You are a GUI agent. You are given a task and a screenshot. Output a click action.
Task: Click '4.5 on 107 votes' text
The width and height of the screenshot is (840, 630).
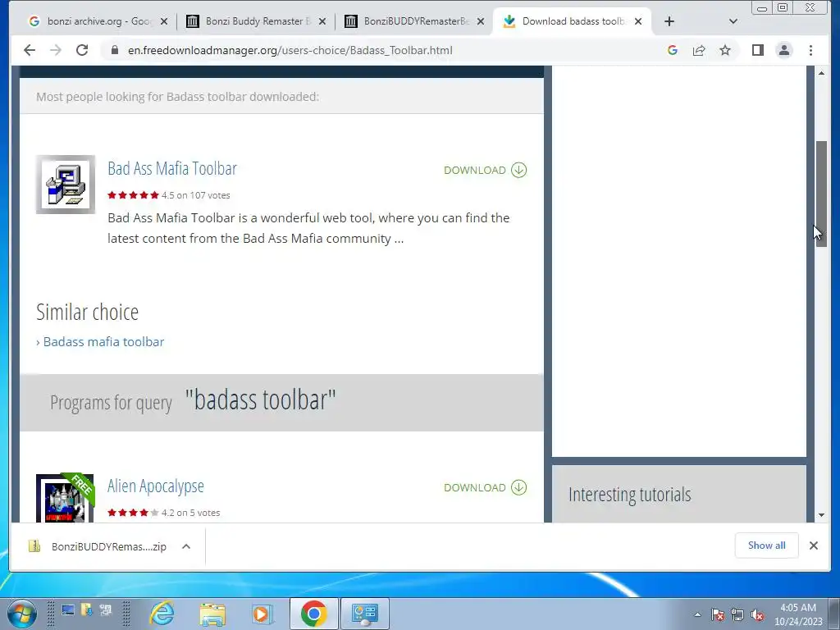point(195,195)
